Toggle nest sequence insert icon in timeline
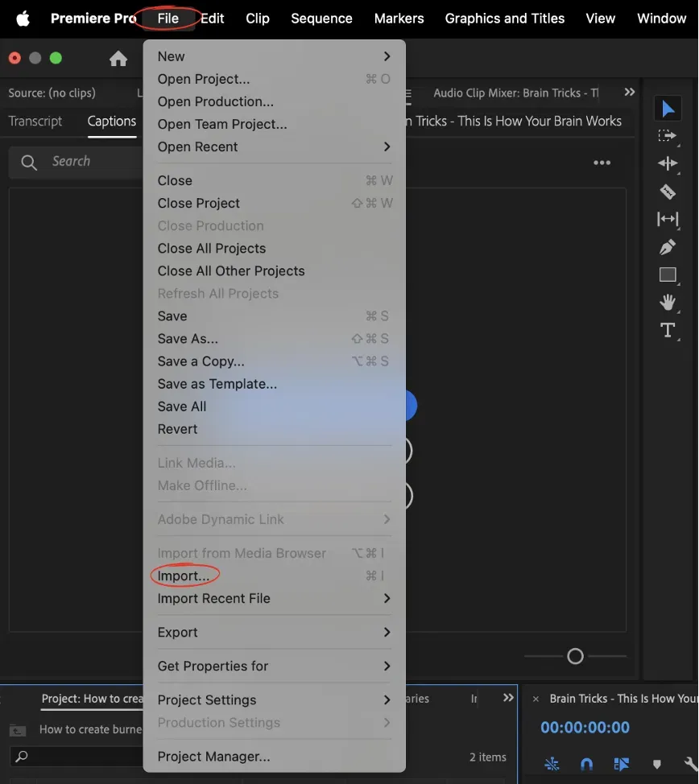 pyautogui.click(x=552, y=764)
